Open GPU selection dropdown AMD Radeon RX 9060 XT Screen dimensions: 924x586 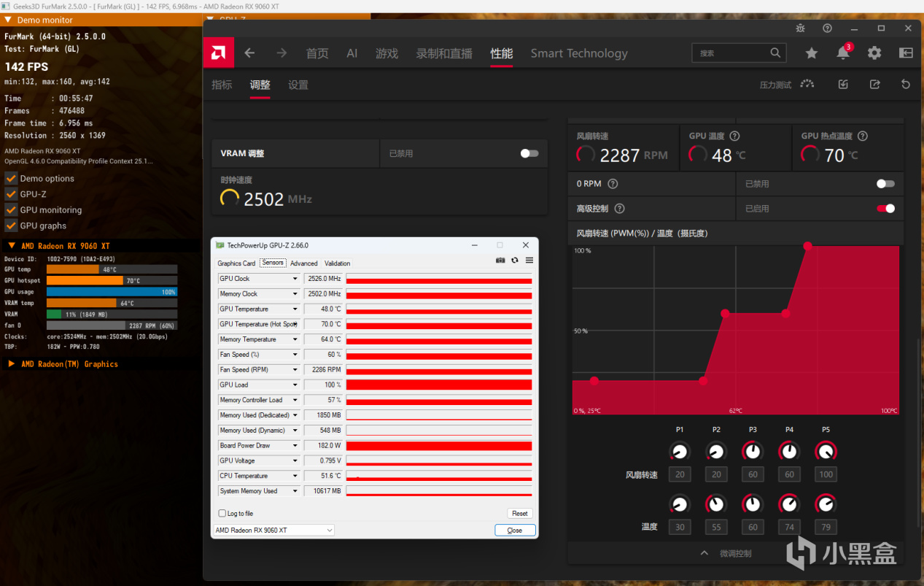[273, 531]
